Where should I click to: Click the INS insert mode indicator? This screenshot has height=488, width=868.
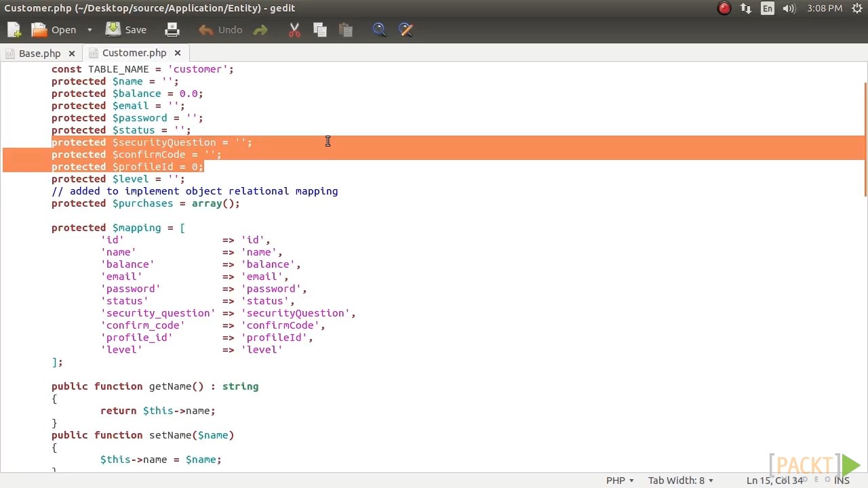coord(842,480)
